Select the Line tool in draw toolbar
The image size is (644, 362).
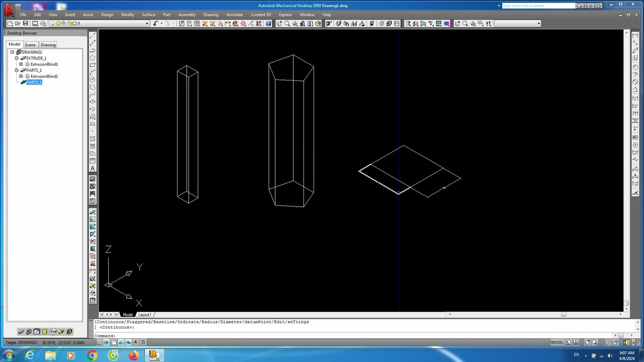pos(93,35)
